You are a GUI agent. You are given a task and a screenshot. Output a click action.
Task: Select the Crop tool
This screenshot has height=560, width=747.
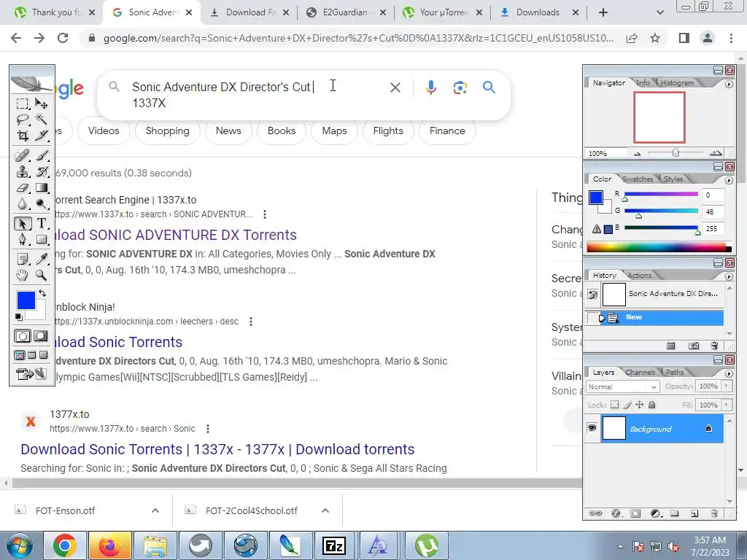pos(23,136)
